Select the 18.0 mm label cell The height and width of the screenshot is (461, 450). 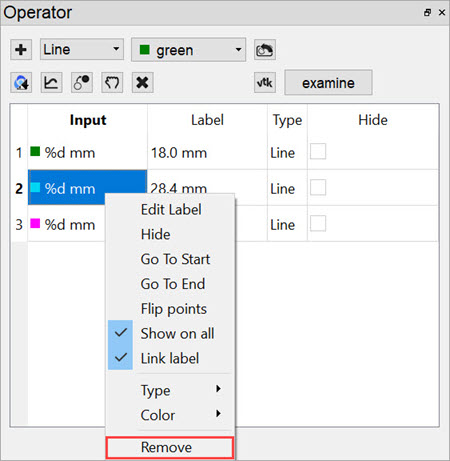click(207, 153)
